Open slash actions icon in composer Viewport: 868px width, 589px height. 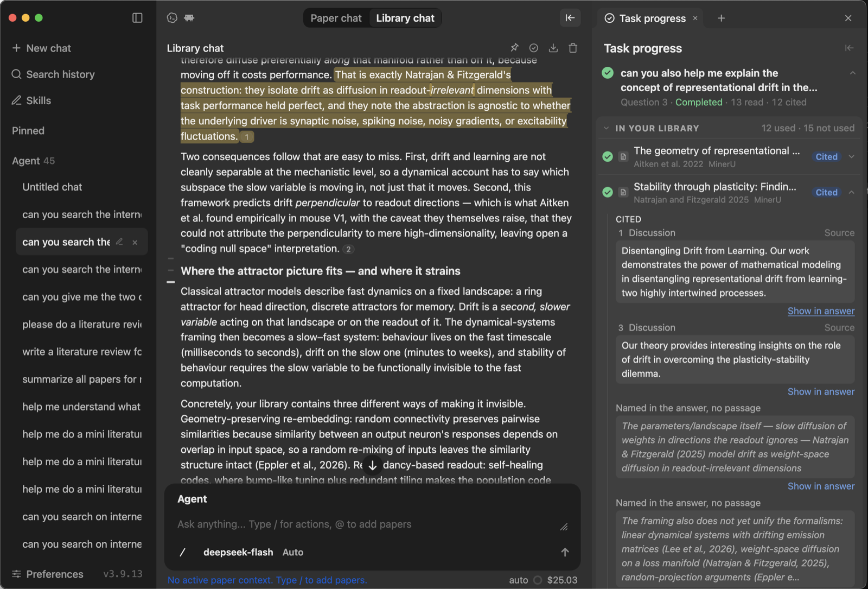(x=183, y=552)
